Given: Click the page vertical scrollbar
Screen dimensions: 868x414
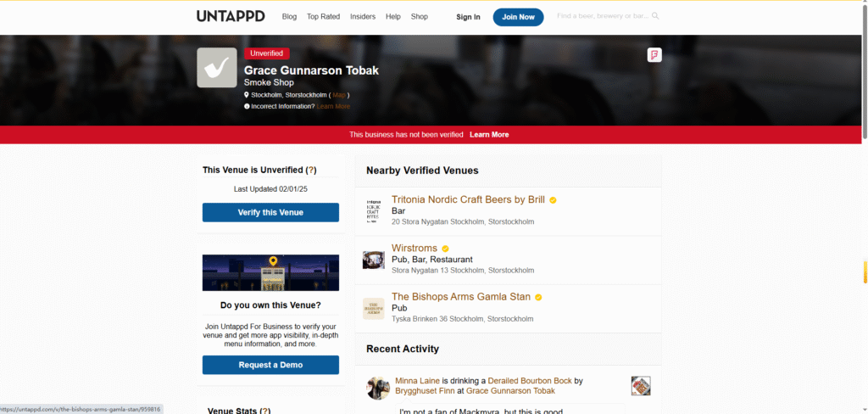Looking at the screenshot, I should coord(864,212).
